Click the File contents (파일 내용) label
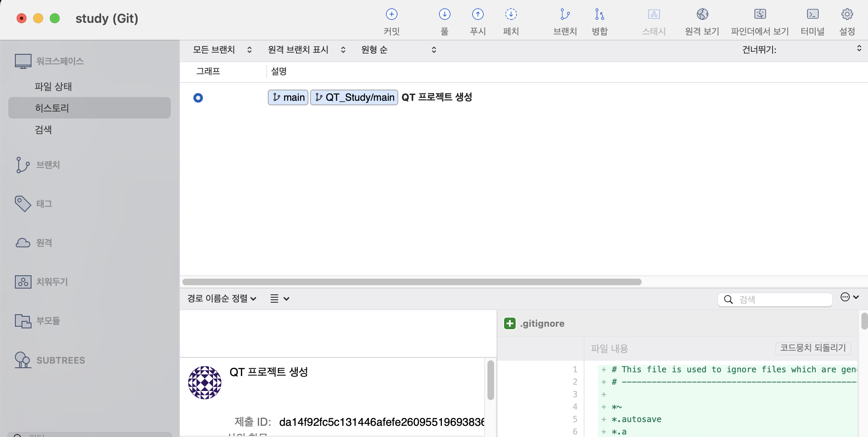The width and height of the screenshot is (868, 437). point(609,349)
